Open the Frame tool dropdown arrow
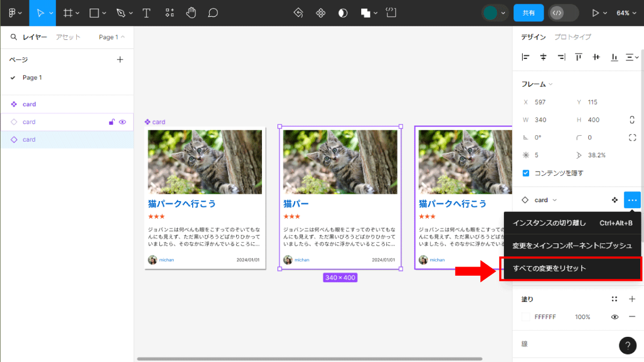 tap(78, 13)
